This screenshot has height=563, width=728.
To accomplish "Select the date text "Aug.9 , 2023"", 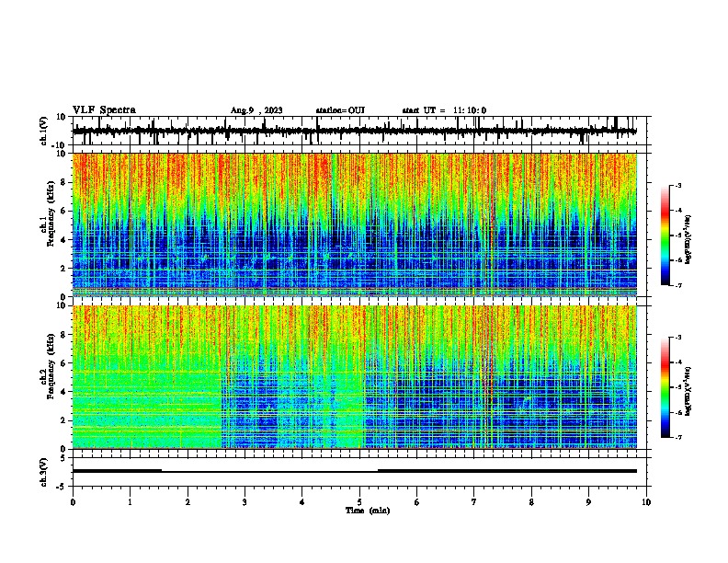I will pyautogui.click(x=256, y=110).
